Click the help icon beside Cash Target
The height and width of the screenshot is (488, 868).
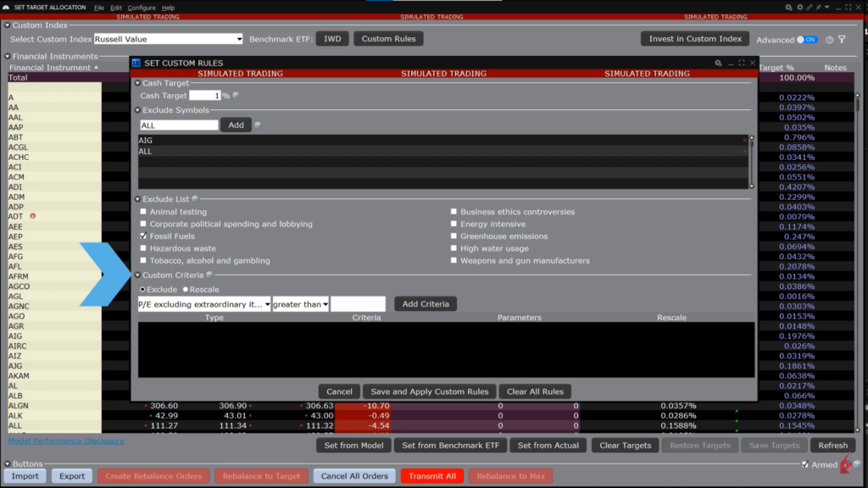point(236,96)
